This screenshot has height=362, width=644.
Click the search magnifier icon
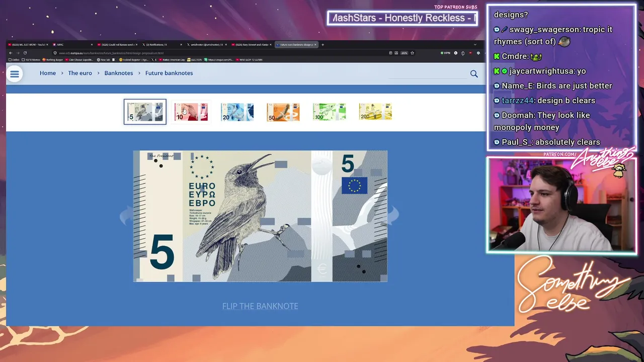click(x=474, y=74)
